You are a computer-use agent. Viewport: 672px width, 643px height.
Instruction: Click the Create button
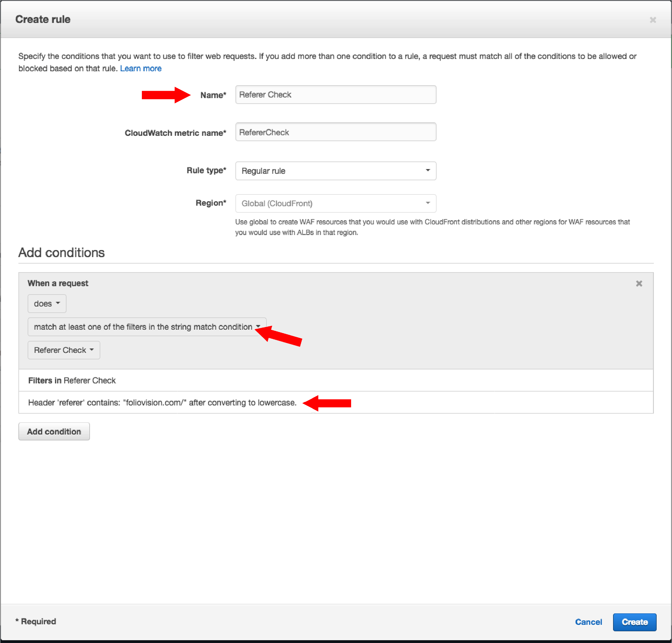(634, 622)
